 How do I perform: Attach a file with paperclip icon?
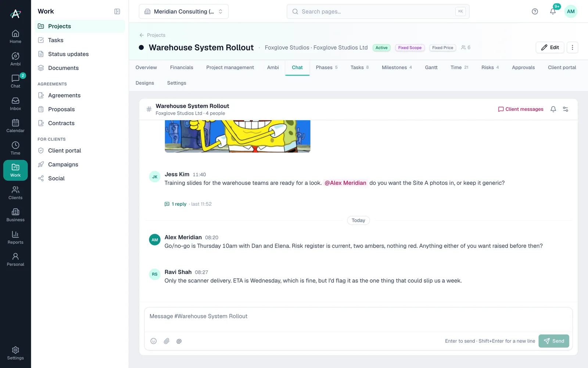(166, 341)
